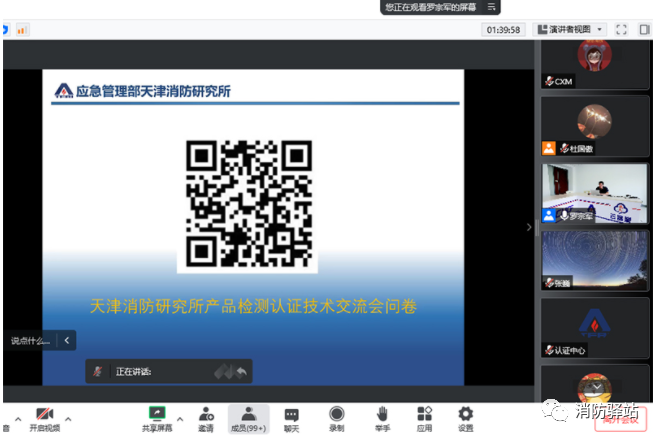The width and height of the screenshot is (659, 440).
Task: Collapse the participant thumbnail sidebar arrow
Action: pos(529,227)
